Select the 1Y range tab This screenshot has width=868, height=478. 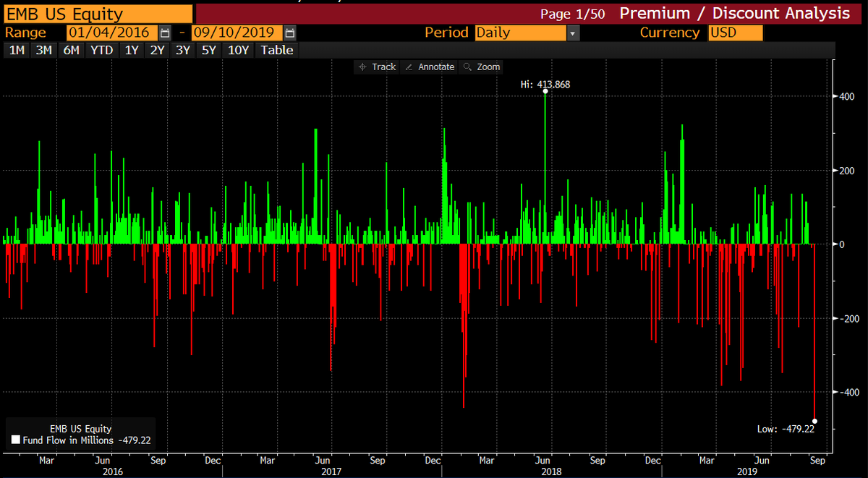click(132, 50)
